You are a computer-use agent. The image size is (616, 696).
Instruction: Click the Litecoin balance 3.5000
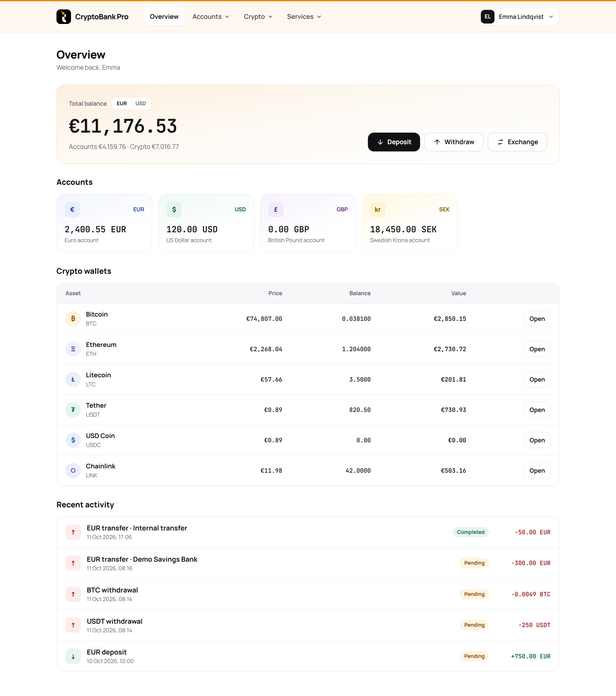point(360,379)
